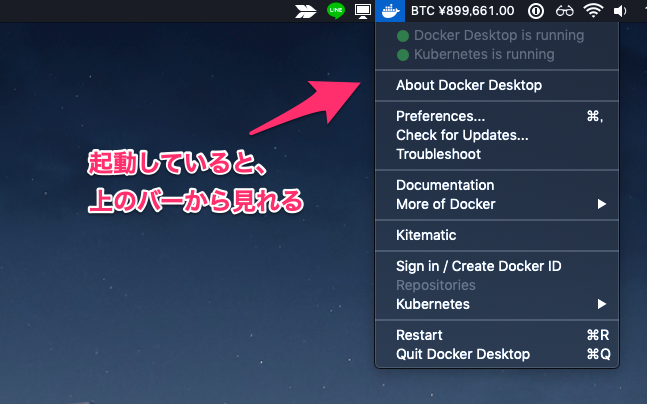Screen dimensions: 647x404
Task: Click the Docker Desktop is running status
Action: [x=497, y=35]
